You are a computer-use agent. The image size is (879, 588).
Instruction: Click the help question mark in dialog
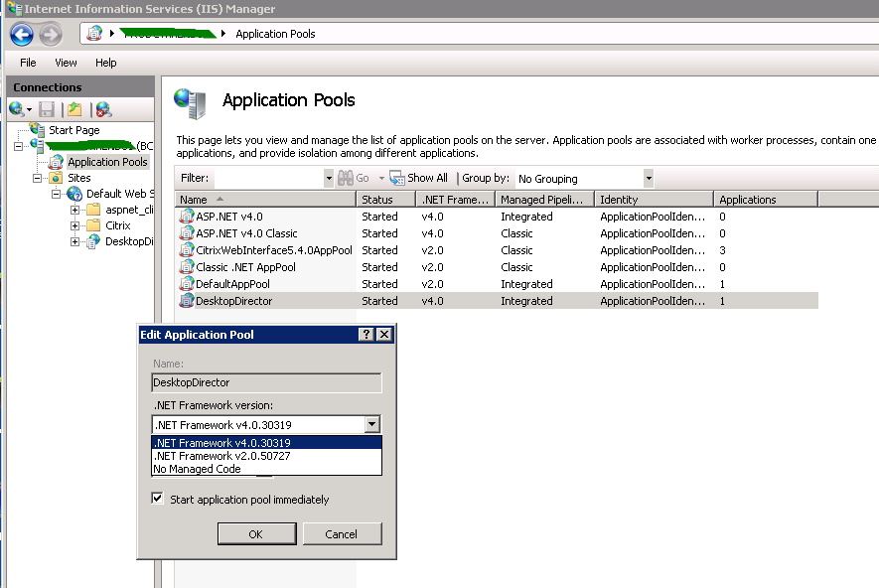366,335
